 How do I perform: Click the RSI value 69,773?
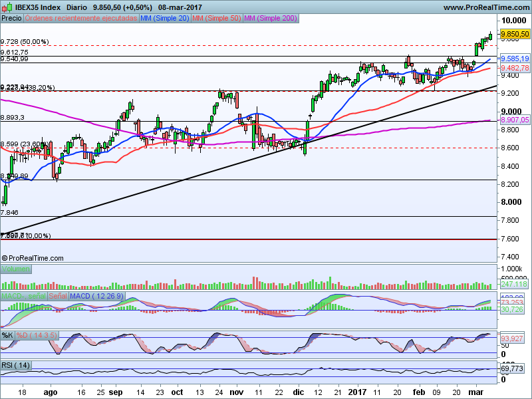(x=511, y=368)
